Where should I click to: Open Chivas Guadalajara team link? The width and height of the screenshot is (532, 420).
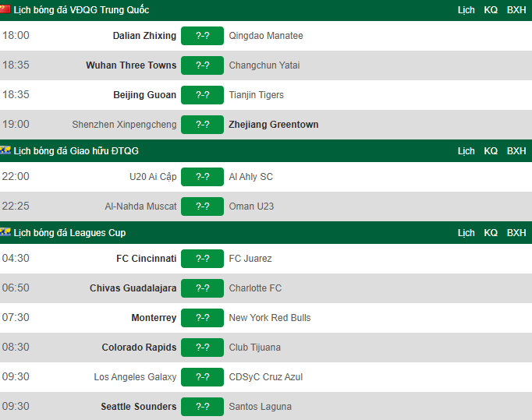133,288
